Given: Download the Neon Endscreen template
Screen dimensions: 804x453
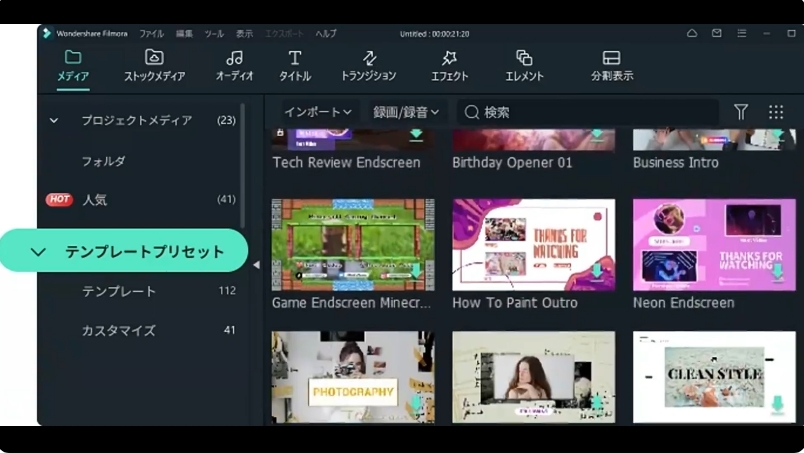Looking at the screenshot, I should (x=776, y=271).
